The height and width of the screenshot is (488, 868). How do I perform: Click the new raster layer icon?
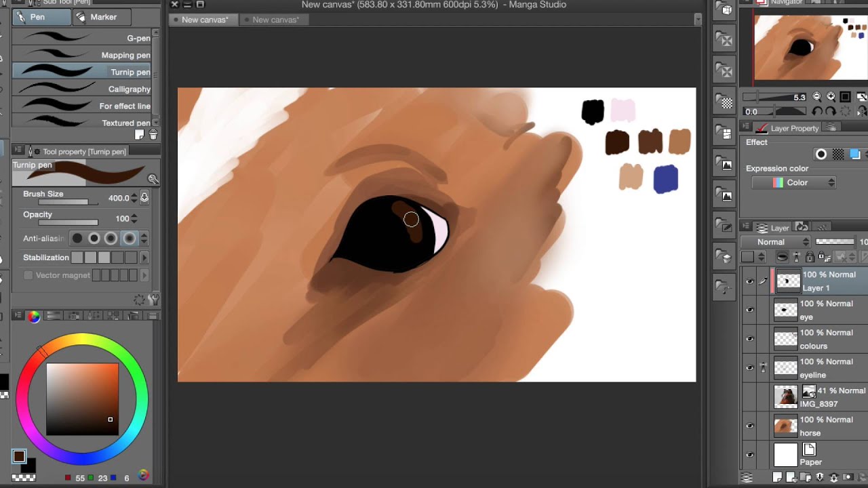click(777, 478)
